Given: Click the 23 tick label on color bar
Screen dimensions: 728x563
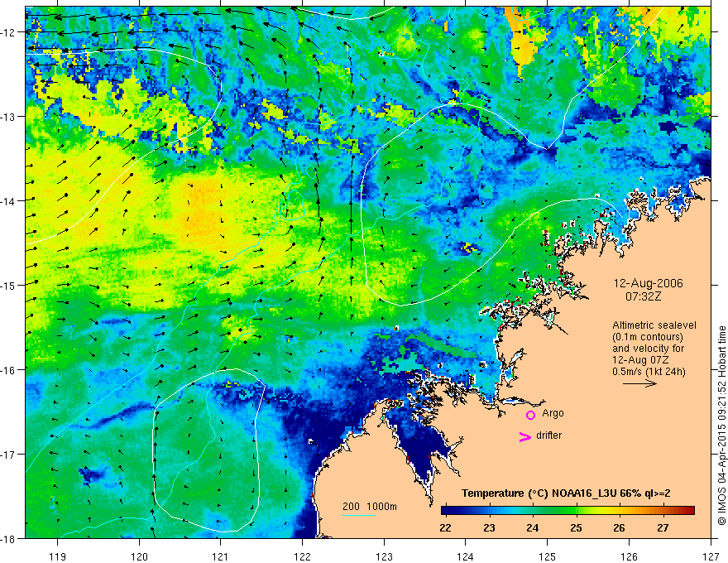Looking at the screenshot, I should 489,527.
